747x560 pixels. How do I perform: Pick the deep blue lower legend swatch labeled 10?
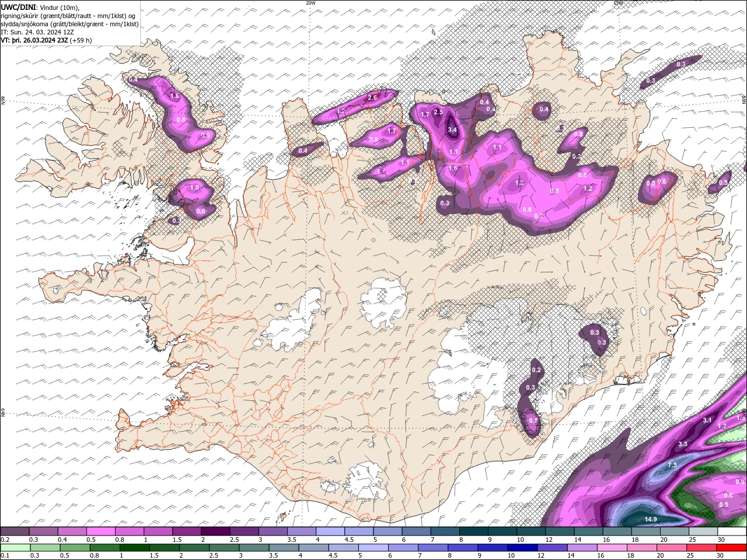(522, 548)
